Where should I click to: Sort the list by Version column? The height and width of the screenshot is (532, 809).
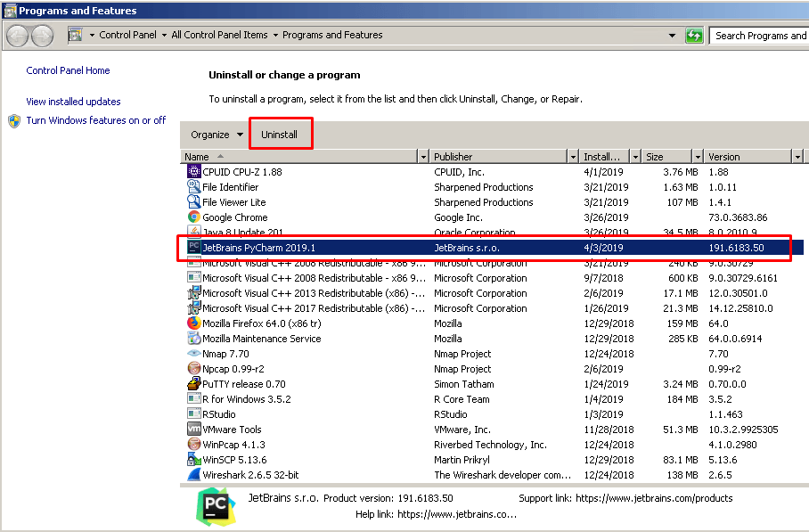pyautogui.click(x=748, y=156)
